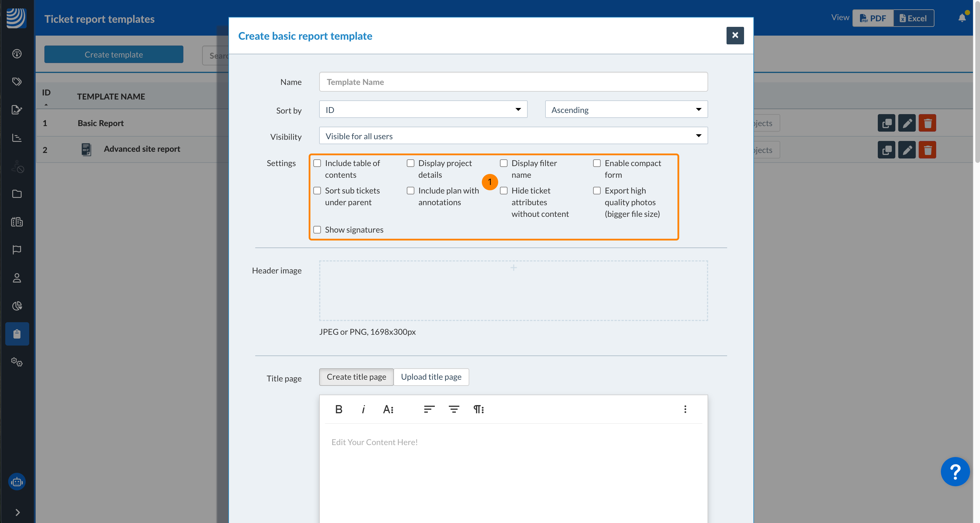This screenshot has height=523, width=980.
Task: Open the blue help question mark button
Action: point(955,471)
